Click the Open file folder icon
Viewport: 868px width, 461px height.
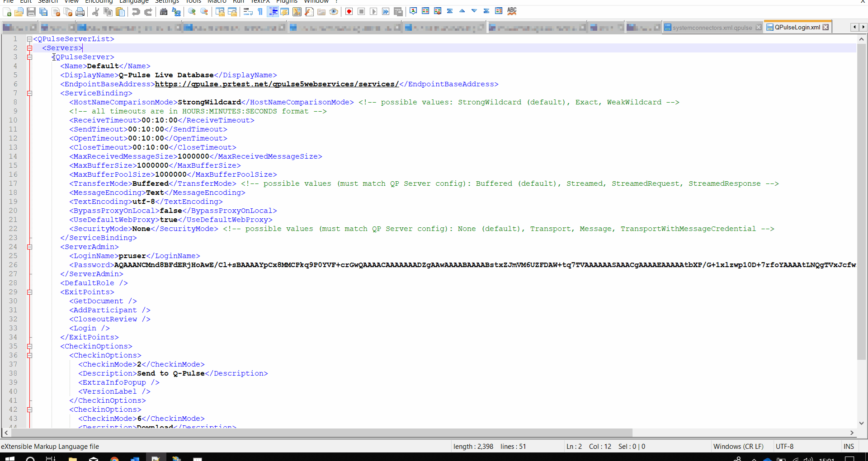19,12
